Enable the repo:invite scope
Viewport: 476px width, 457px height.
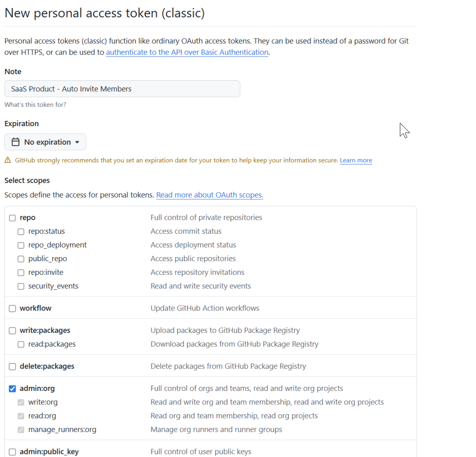click(21, 272)
